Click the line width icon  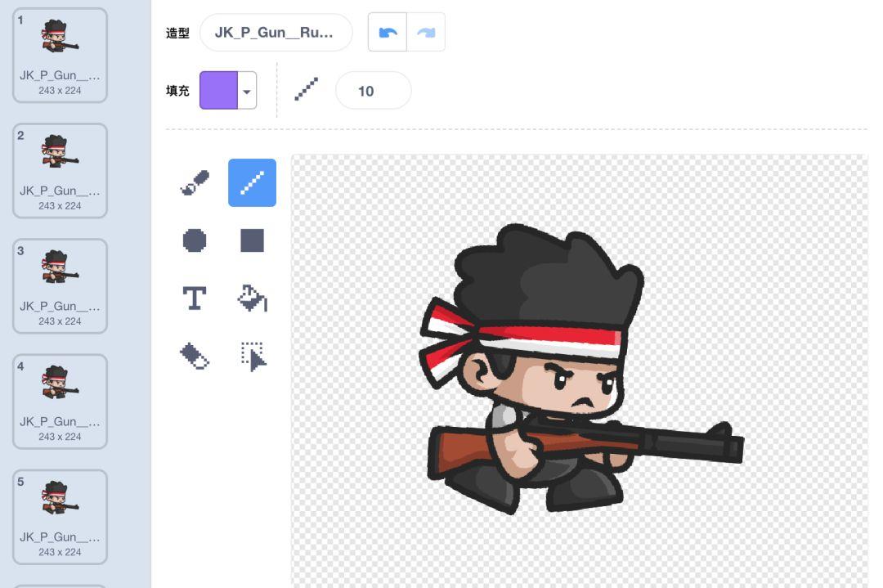click(x=307, y=90)
